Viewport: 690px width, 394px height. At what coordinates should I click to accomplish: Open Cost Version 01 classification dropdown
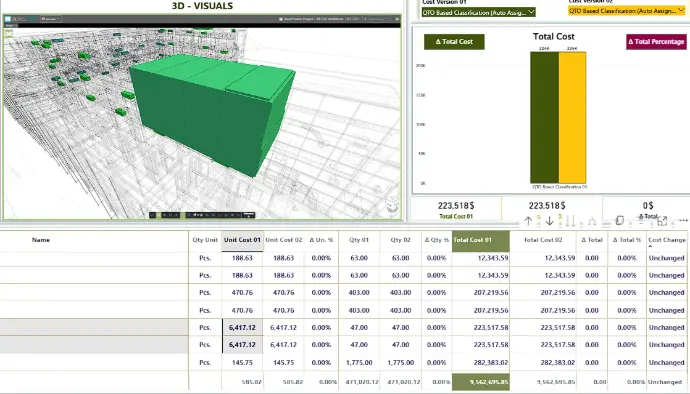pyautogui.click(x=479, y=12)
